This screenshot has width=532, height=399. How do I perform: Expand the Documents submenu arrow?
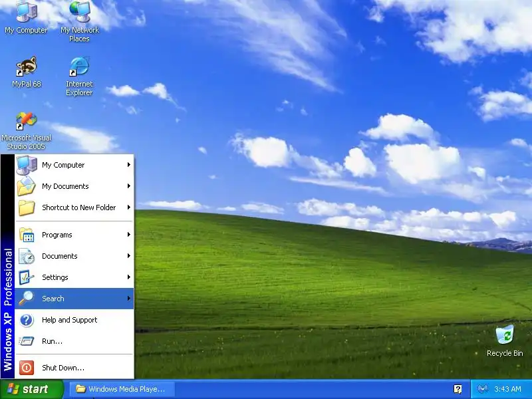click(129, 256)
